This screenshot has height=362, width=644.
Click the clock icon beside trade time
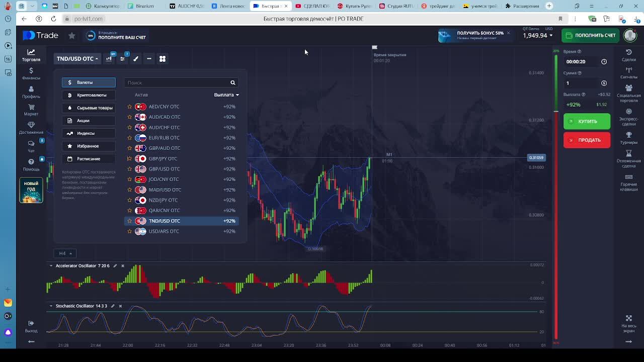(604, 62)
